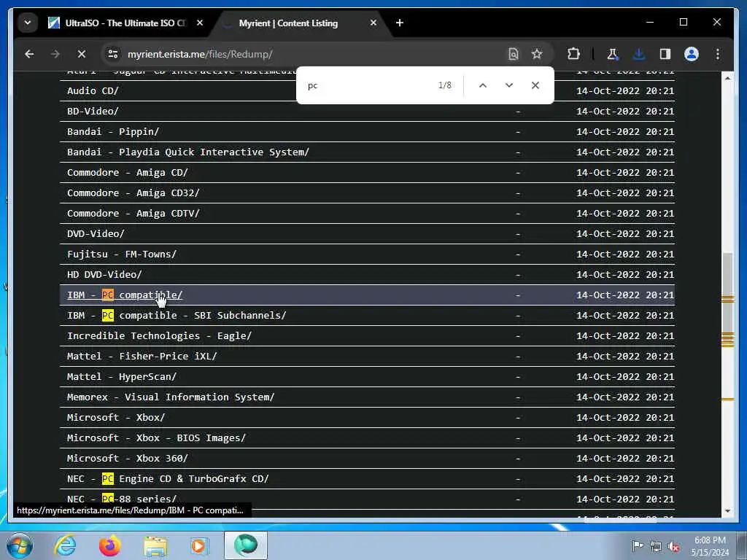Bookmark this page with the star
This screenshot has height=560, width=747.
[x=537, y=54]
